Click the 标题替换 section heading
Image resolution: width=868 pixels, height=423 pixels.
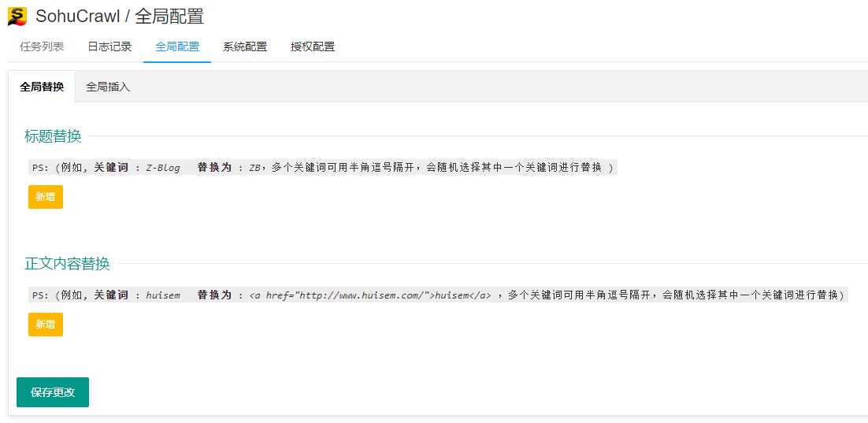[53, 136]
